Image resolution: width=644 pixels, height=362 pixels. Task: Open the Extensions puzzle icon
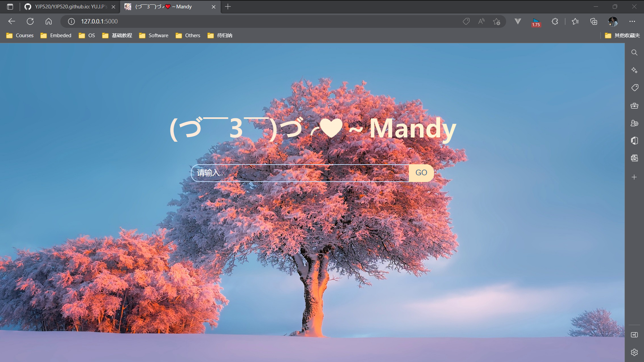(555, 21)
